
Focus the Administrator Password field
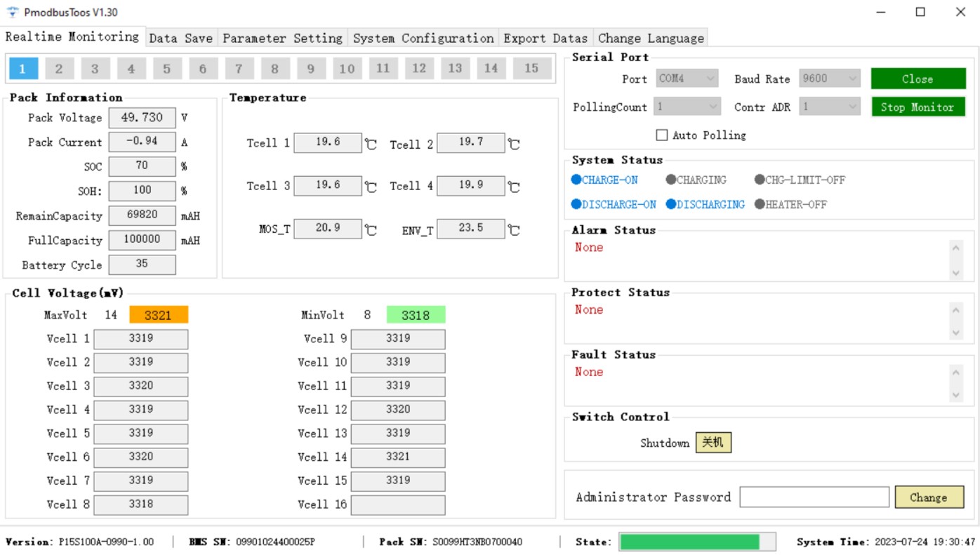coord(814,497)
